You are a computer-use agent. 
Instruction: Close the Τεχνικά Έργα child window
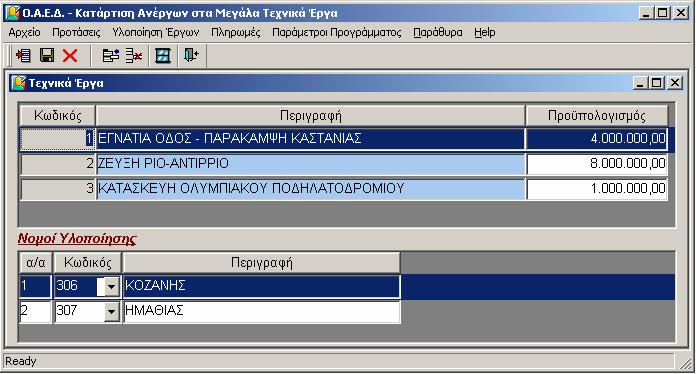click(x=674, y=83)
